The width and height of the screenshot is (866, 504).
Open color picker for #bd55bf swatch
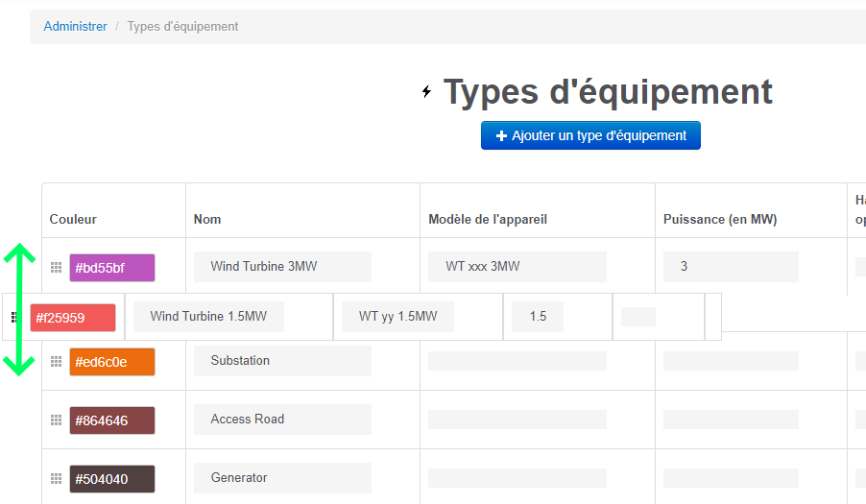111,268
